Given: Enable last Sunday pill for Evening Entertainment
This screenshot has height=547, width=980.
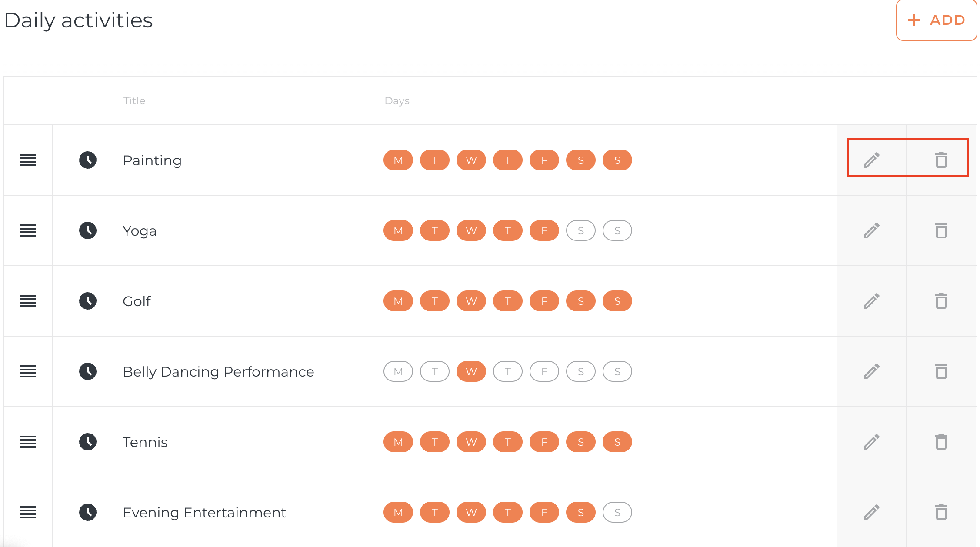Looking at the screenshot, I should pyautogui.click(x=617, y=512).
